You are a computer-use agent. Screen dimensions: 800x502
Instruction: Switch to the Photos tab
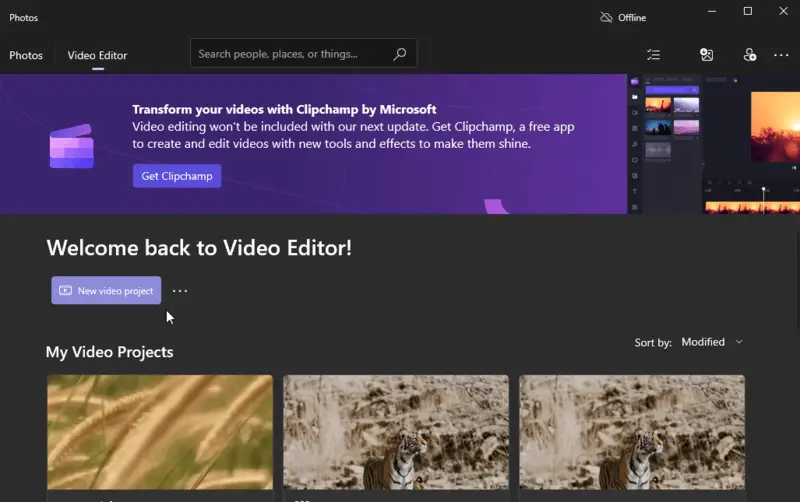tap(26, 55)
